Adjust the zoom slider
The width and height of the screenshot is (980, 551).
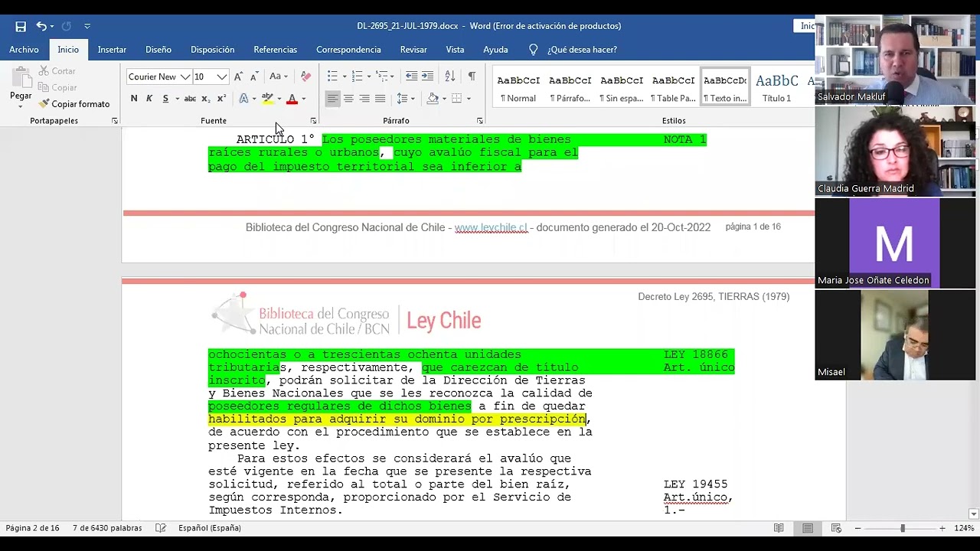pyautogui.click(x=903, y=528)
